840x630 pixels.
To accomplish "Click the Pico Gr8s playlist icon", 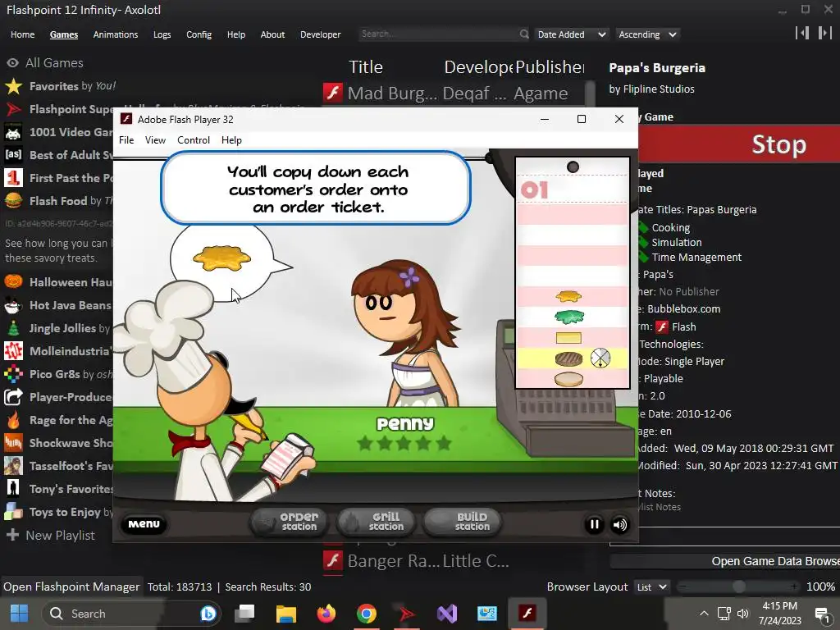I will tap(13, 374).
